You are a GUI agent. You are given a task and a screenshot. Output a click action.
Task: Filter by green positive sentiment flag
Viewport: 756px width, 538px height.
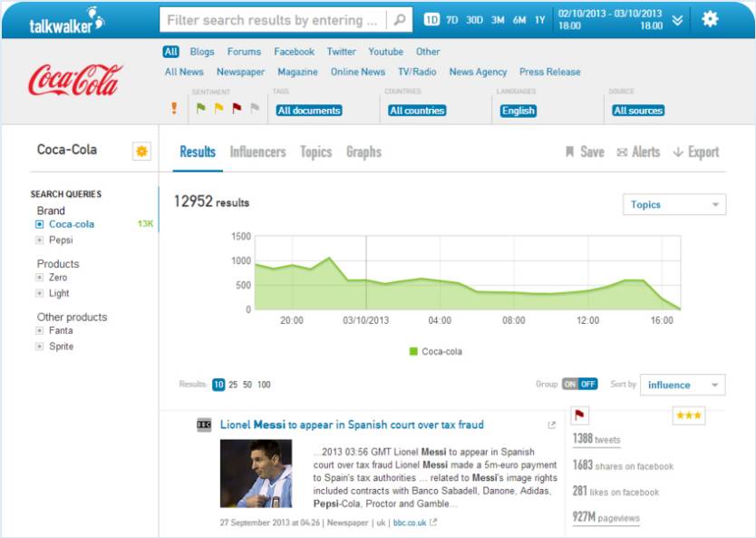[200, 108]
